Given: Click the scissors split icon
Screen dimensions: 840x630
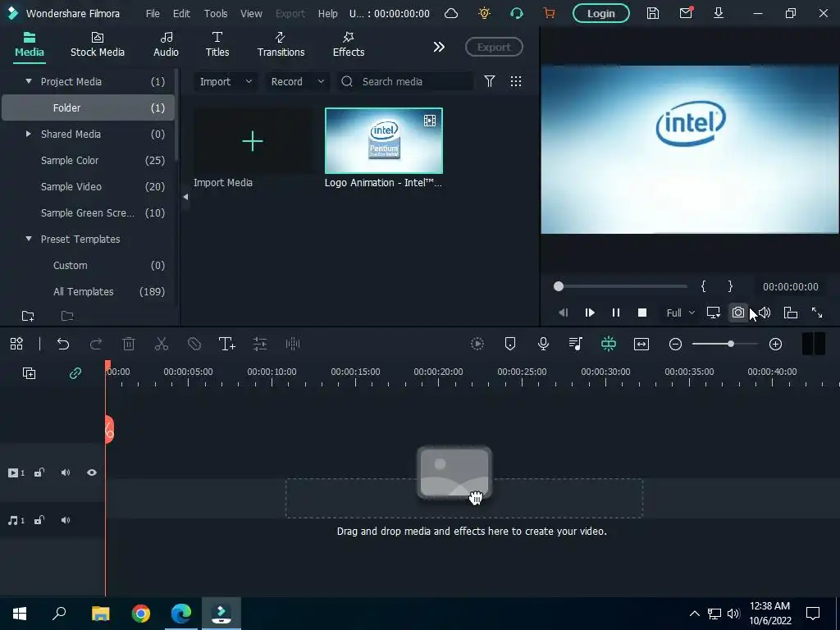Looking at the screenshot, I should tap(162, 344).
